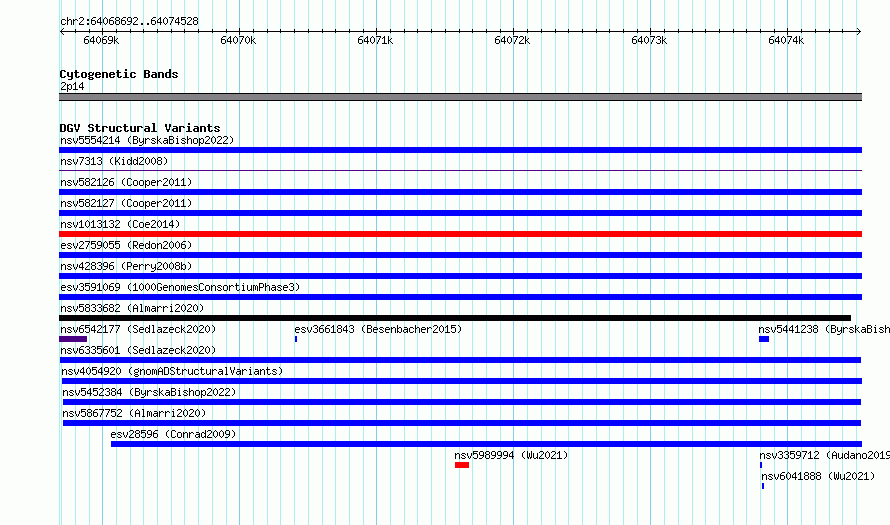Click the nsv6542177 (Sedlazeck2020) label

click(138, 329)
